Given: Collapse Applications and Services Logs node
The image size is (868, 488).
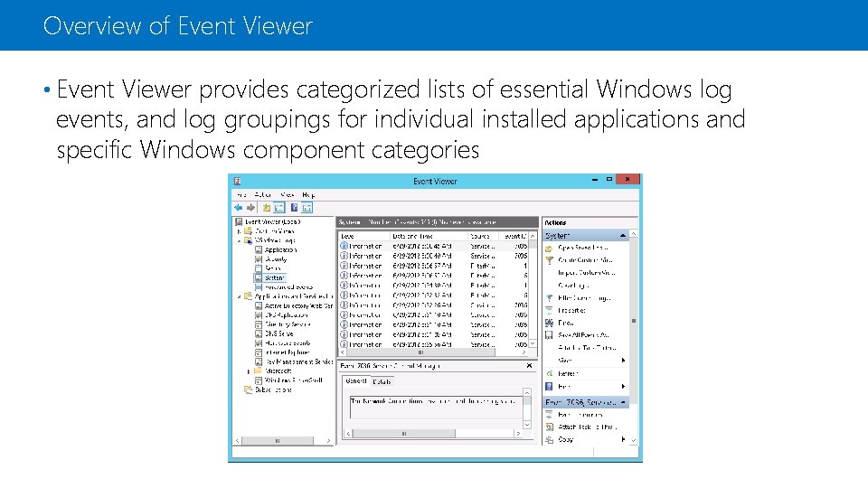Looking at the screenshot, I should pyautogui.click(x=239, y=296).
